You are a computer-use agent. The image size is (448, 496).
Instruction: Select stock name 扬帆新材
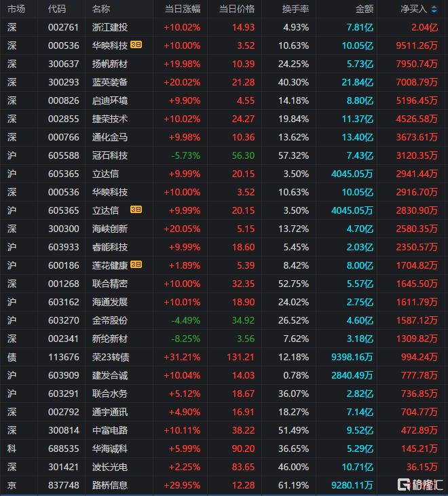(x=110, y=64)
